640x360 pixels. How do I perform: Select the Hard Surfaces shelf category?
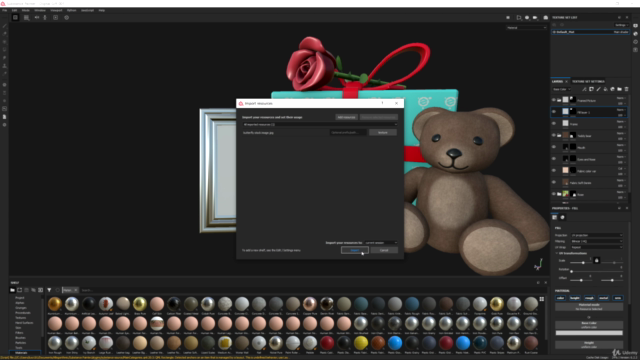pyautogui.click(x=24, y=323)
